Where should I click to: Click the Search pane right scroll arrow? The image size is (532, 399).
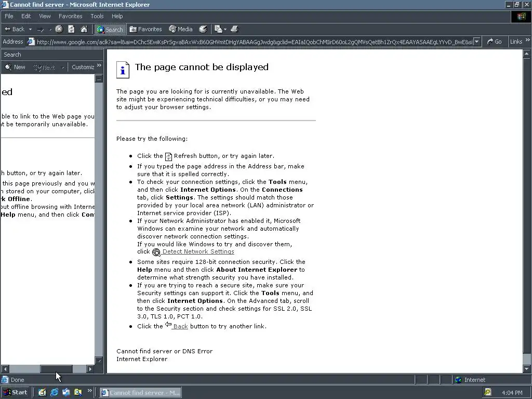point(90,369)
